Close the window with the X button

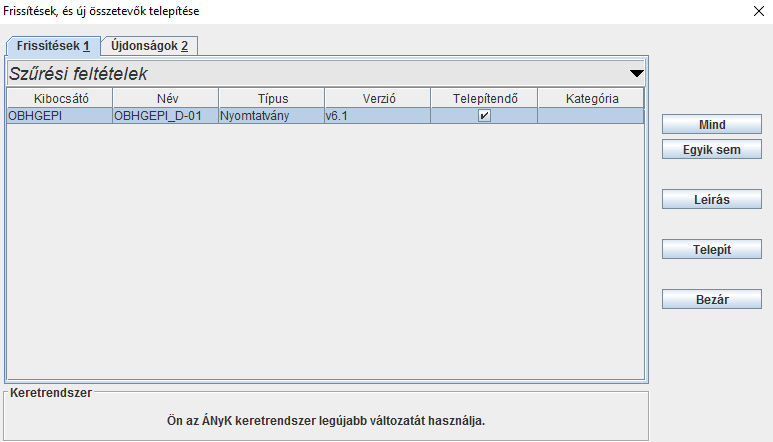(x=759, y=11)
